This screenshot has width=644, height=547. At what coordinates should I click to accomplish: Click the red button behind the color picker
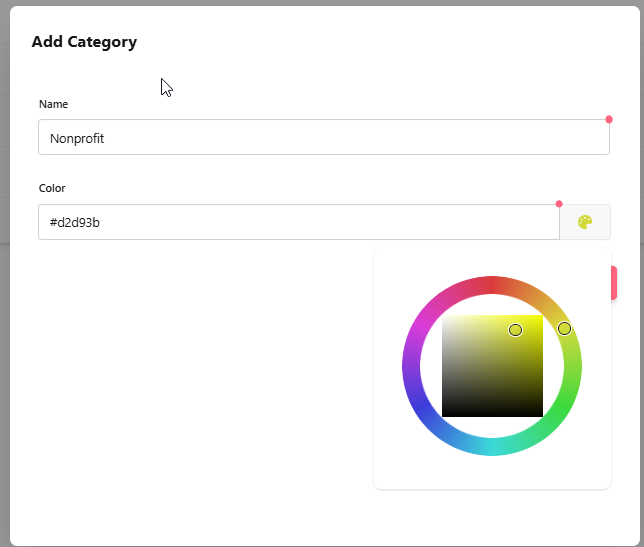click(x=612, y=283)
